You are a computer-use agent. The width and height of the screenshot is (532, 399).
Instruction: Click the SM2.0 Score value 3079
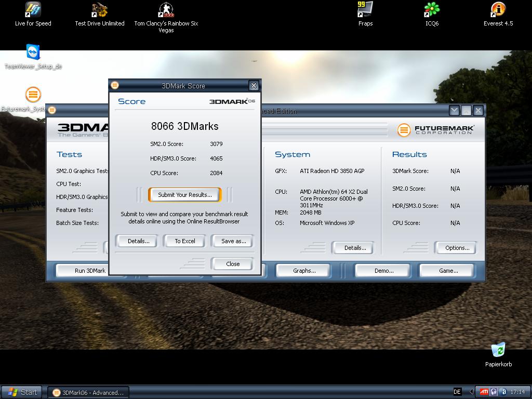(x=216, y=144)
